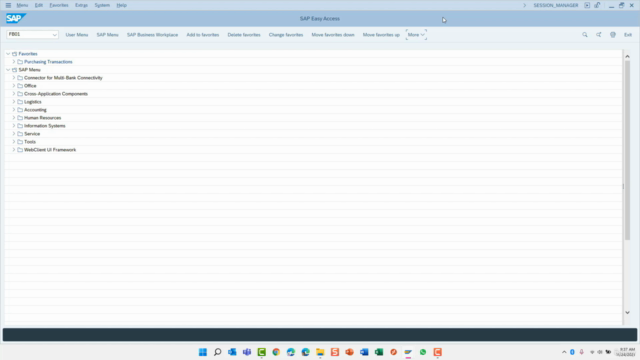Open Excel from the taskbar
Screen dimensions: 640x360
pyautogui.click(x=379, y=352)
